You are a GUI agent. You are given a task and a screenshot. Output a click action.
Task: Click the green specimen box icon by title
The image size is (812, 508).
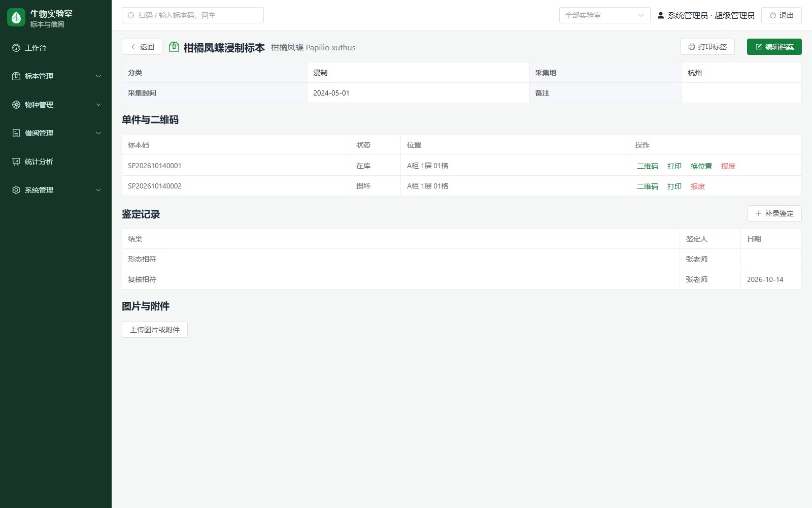[174, 47]
